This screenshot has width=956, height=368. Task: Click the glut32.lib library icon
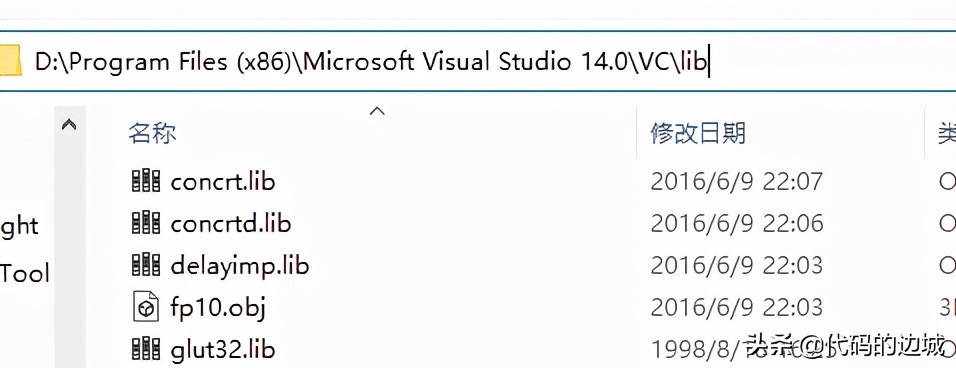click(146, 349)
